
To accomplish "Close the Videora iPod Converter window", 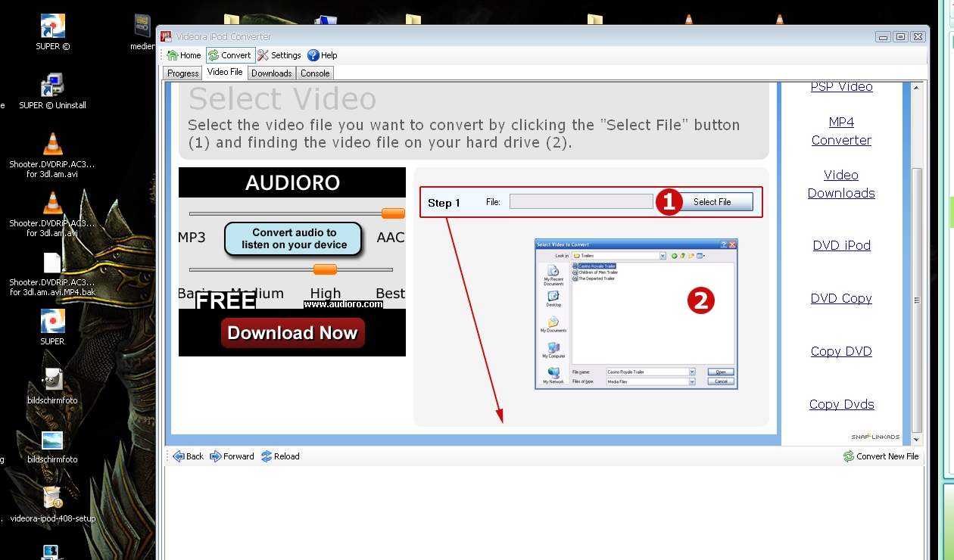I will coord(918,36).
